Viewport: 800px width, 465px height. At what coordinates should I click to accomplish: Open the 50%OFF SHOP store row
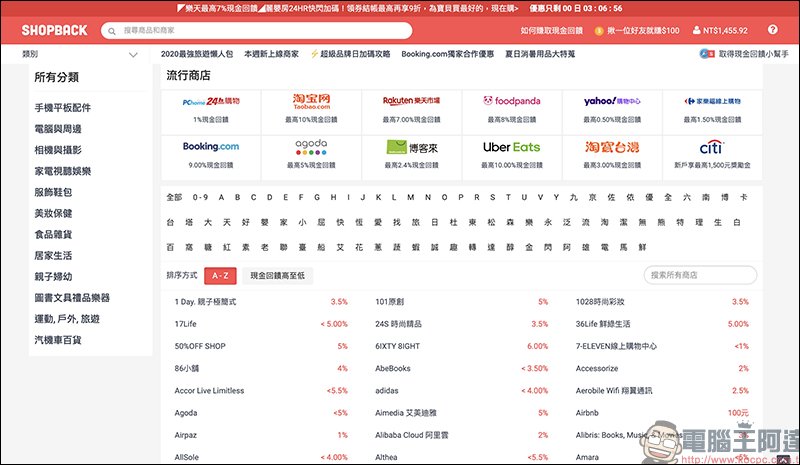(x=261, y=346)
